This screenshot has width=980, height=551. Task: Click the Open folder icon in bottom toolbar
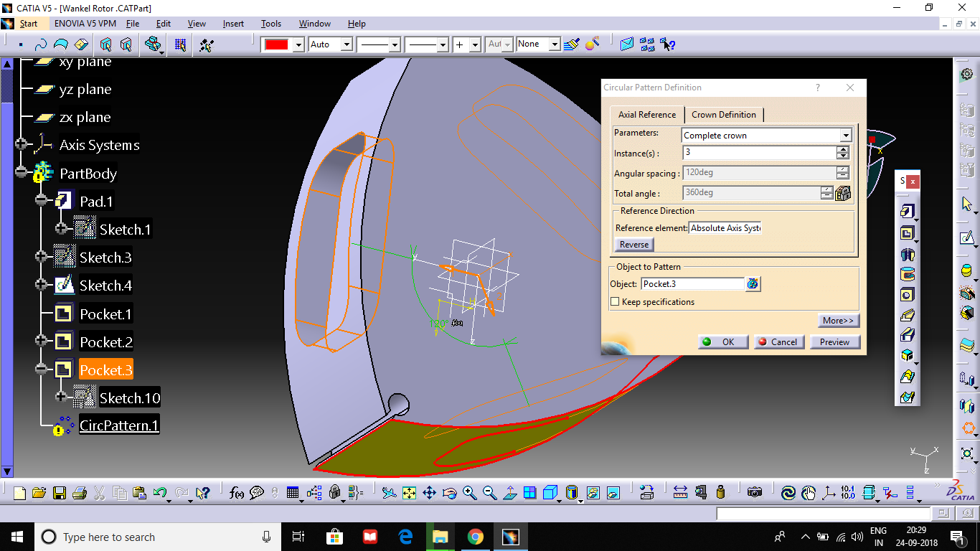point(39,493)
